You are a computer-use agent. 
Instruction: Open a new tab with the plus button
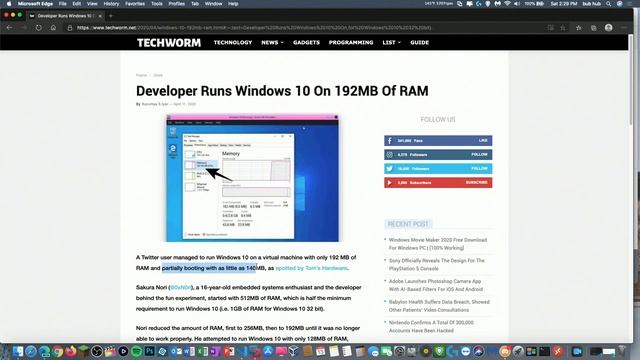[111, 16]
